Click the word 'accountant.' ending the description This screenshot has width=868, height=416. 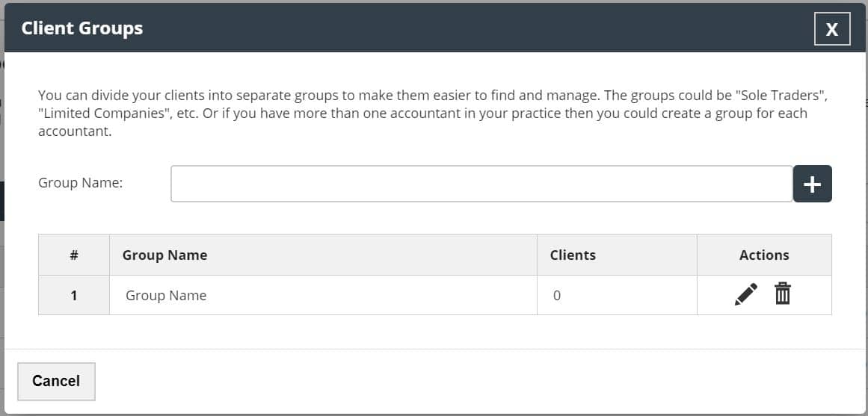click(75, 131)
